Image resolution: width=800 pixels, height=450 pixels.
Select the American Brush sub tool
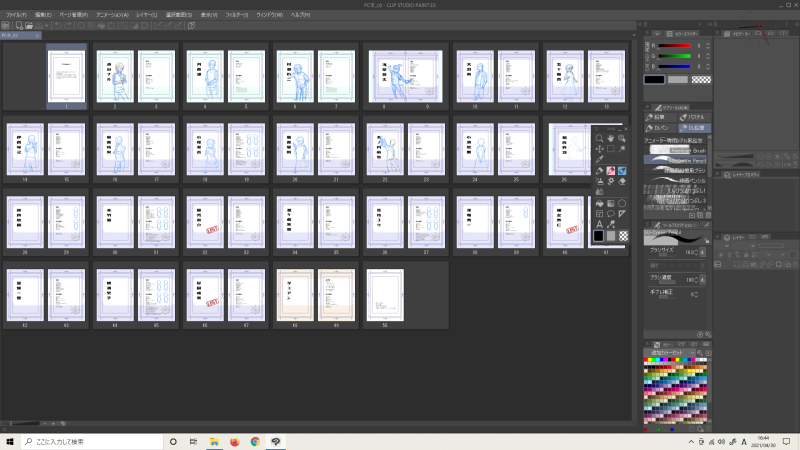pyautogui.click(x=676, y=150)
